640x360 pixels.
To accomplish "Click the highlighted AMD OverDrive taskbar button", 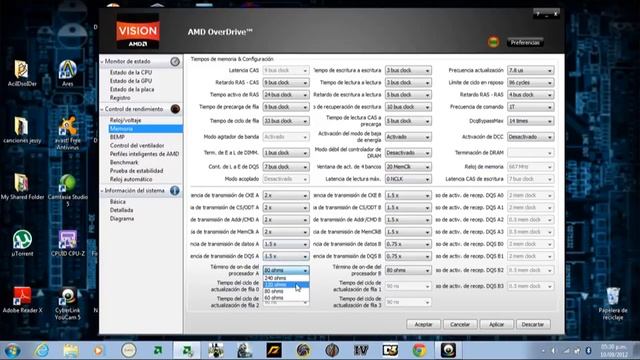I will click(187, 350).
